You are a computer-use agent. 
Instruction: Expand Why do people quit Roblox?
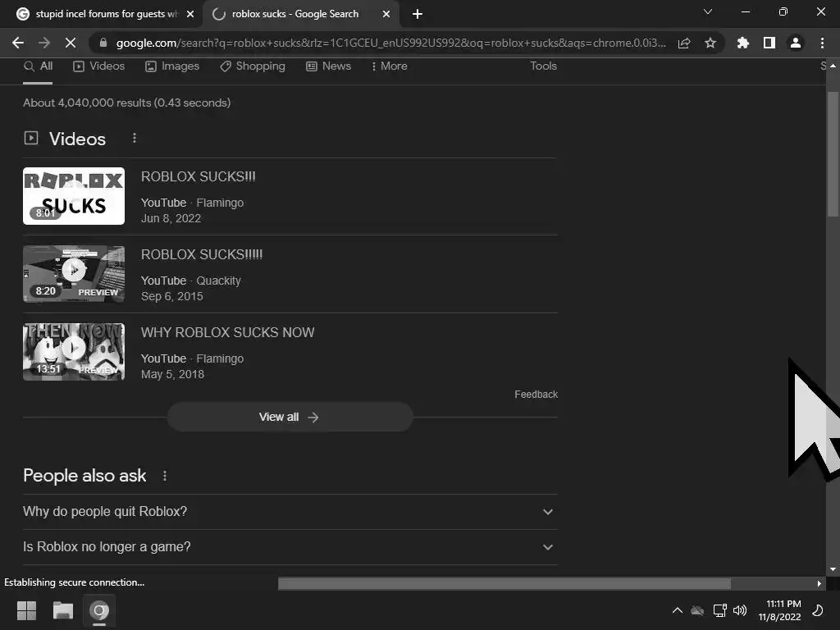click(x=290, y=512)
